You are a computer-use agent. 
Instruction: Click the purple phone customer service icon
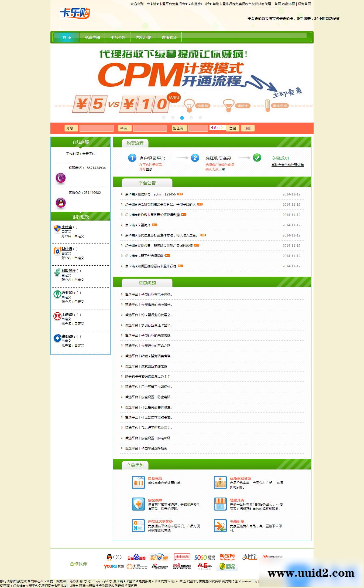coord(61,178)
